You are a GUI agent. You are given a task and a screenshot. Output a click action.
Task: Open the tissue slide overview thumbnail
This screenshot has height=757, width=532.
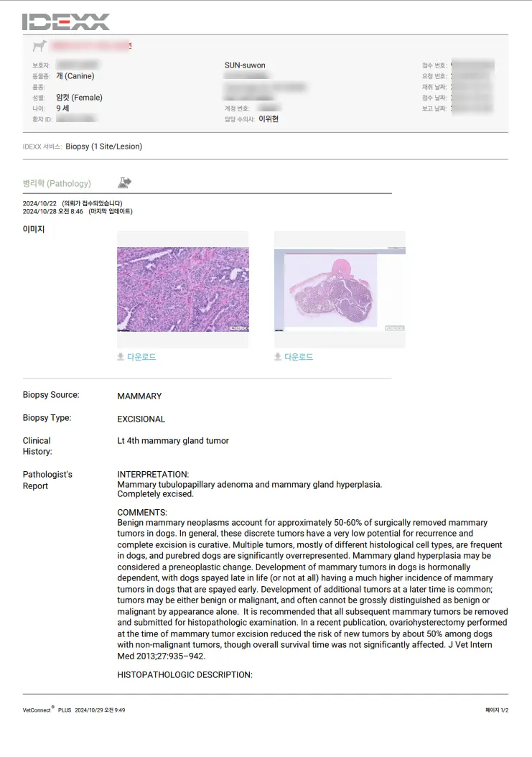(x=340, y=289)
